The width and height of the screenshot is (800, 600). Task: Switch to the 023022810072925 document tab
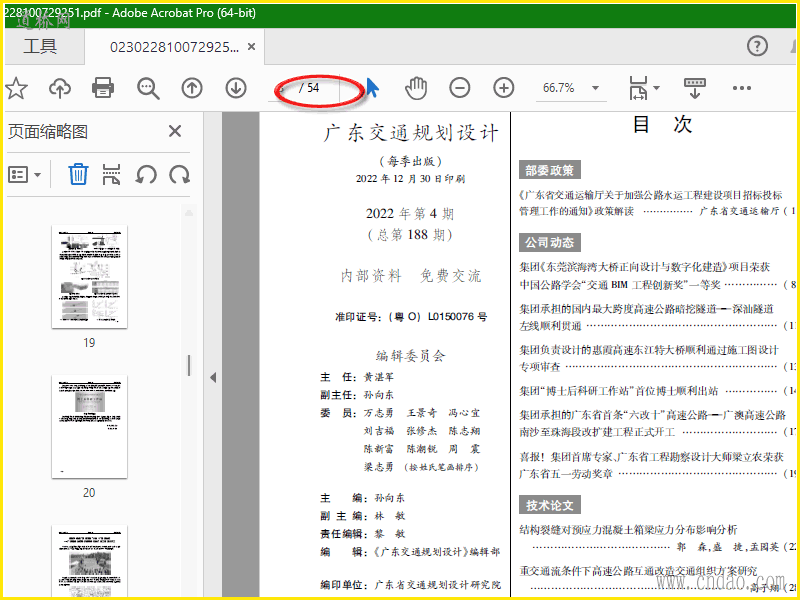(x=174, y=47)
